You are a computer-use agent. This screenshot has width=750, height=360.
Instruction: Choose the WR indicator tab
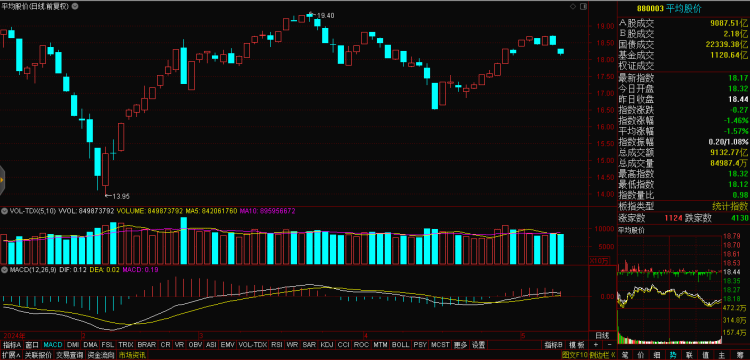click(292, 344)
